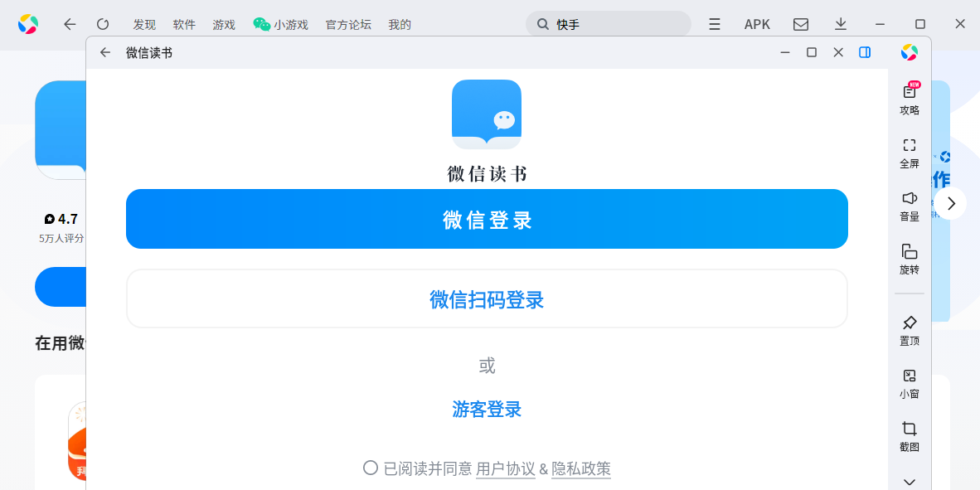The width and height of the screenshot is (980, 490).
Task: Click the 微信扫码登录 button
Action: [487, 298]
